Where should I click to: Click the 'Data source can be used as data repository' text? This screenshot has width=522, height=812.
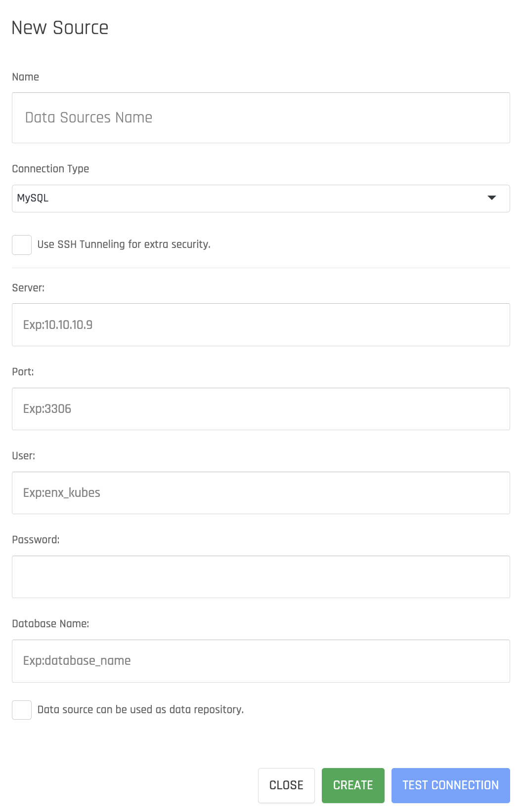(141, 710)
